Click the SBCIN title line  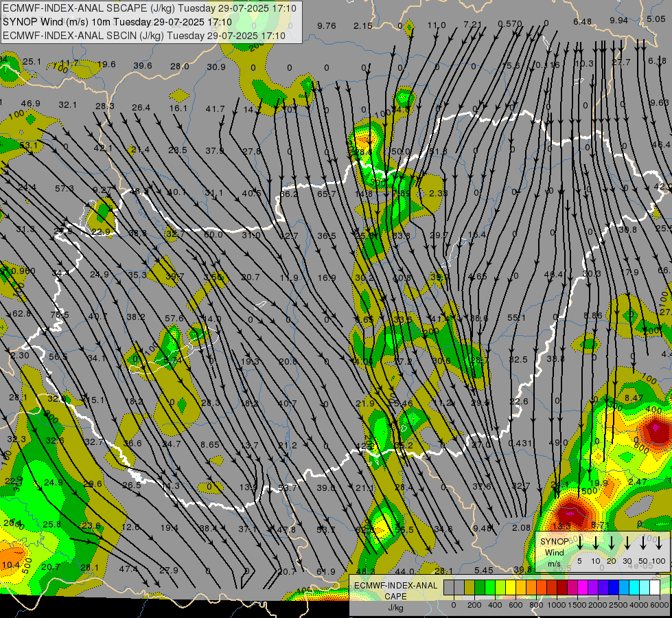(144, 36)
